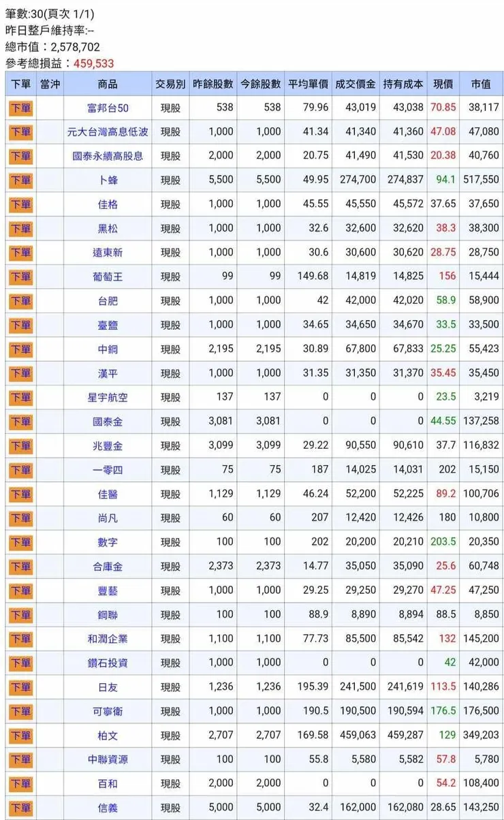Click the 當沖 column header
Screen dimensions: 504x820
[x=50, y=84]
